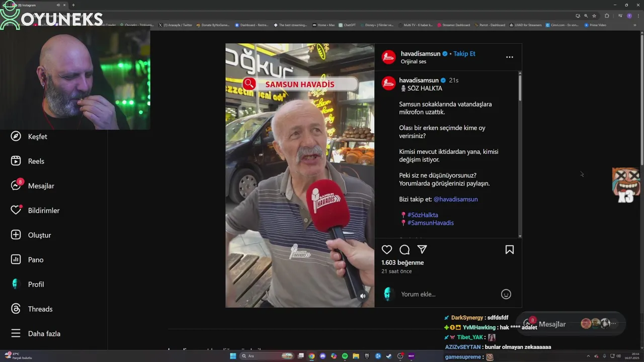Open the @havadisamsun mention link

coord(455,199)
